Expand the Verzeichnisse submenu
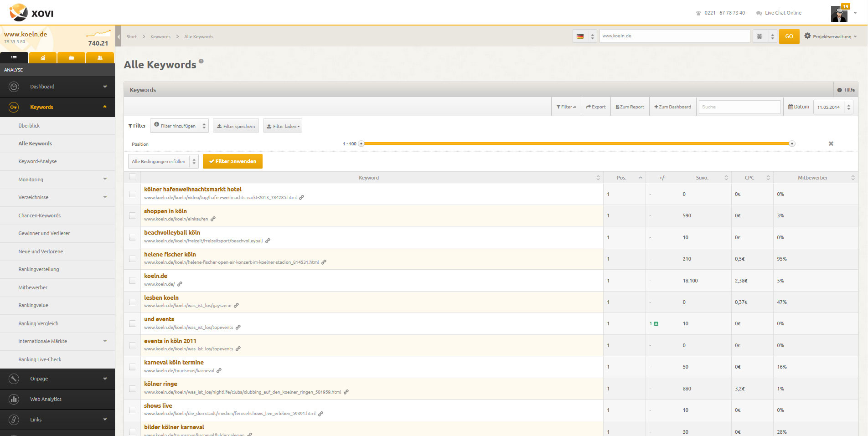 point(105,197)
